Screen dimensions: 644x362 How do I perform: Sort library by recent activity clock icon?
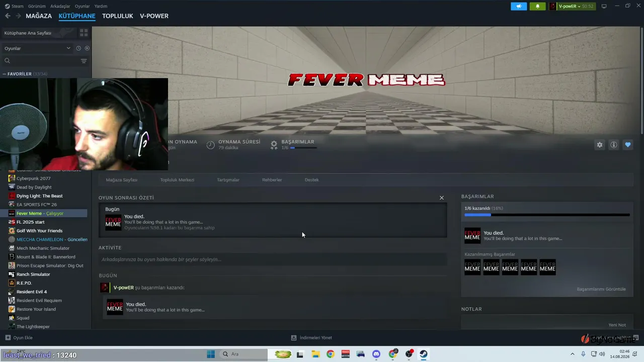(78, 48)
